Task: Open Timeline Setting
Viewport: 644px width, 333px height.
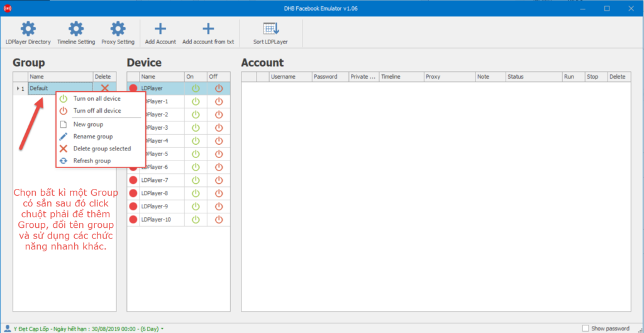Action: 76,33
